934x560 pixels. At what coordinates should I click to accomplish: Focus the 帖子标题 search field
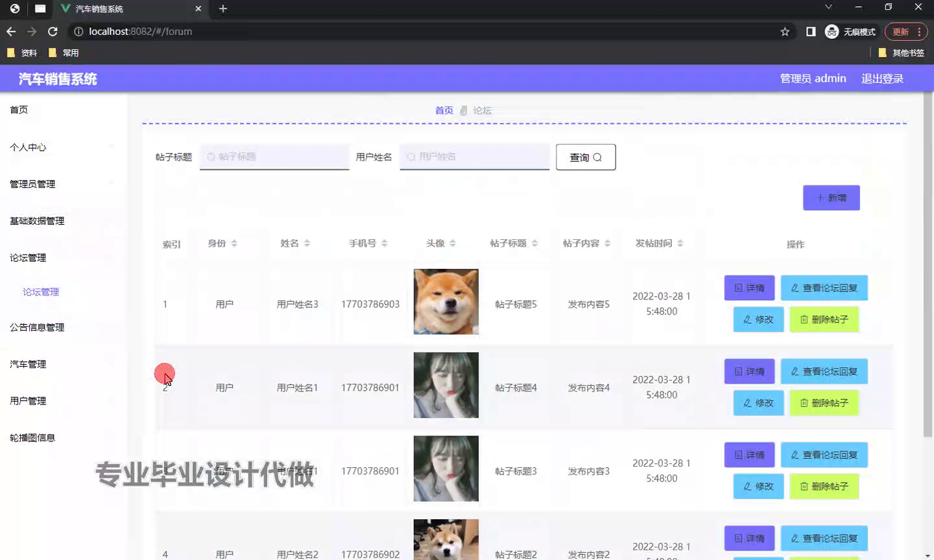[x=274, y=157]
